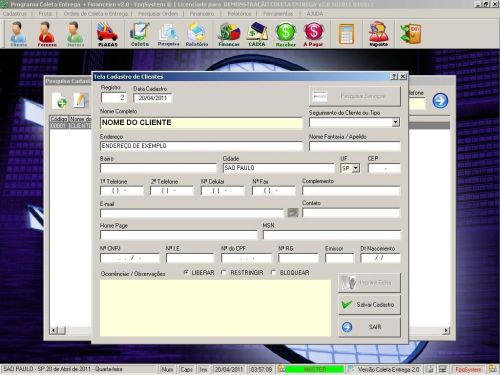Viewport: 500px width, 375px height.
Task: Click the right scroll arrow in Pesquisa window
Action: tap(446, 331)
